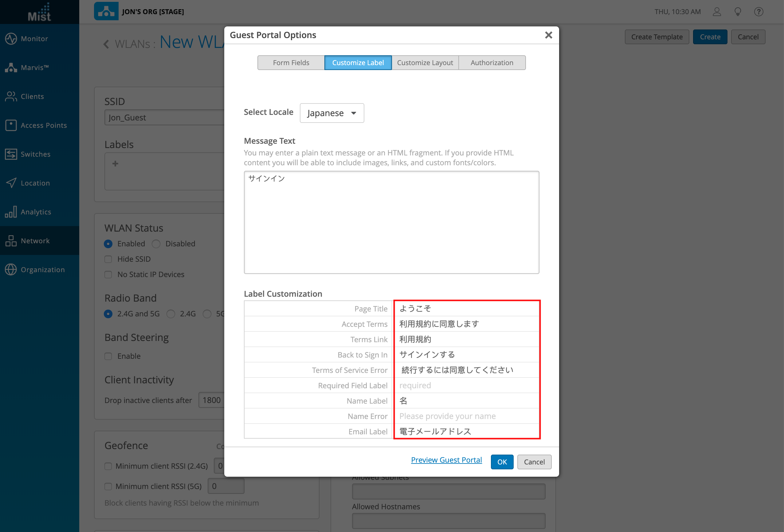The height and width of the screenshot is (532, 784).
Task: Select the Disabled WLAN status radio
Action: tap(156, 244)
